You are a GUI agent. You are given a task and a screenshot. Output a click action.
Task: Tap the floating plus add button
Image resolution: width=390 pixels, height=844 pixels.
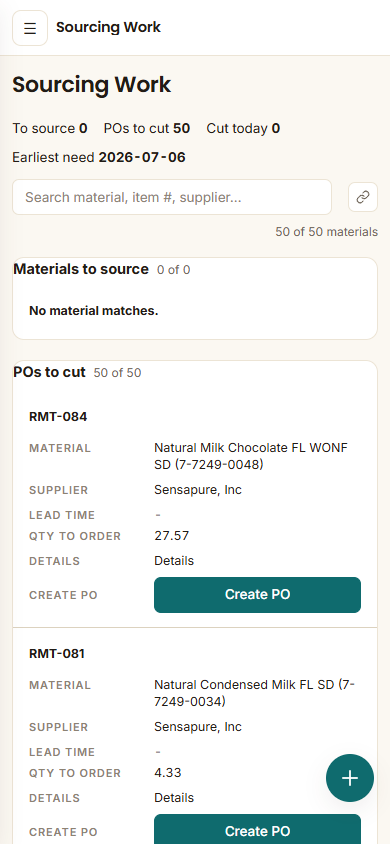click(350, 778)
